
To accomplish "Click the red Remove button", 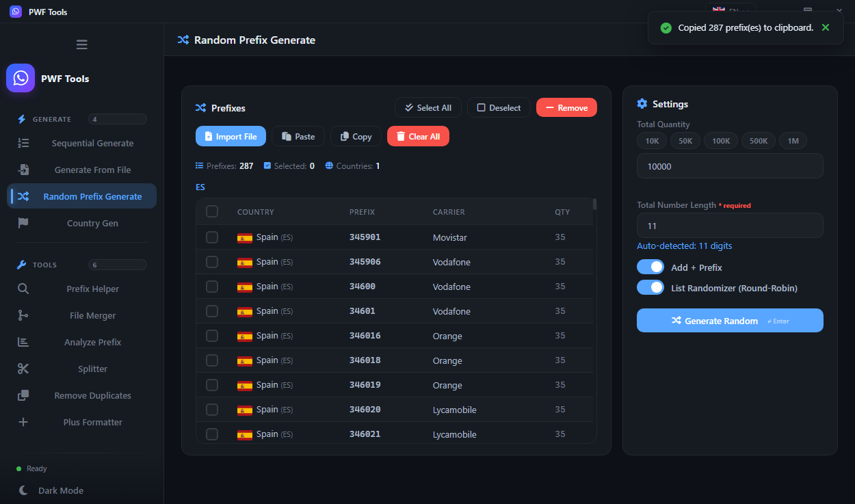I will point(566,107).
